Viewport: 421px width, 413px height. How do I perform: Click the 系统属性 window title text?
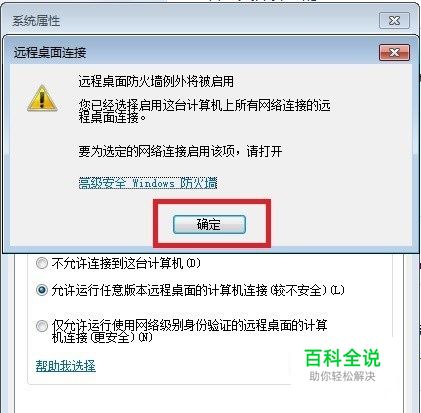(36, 21)
